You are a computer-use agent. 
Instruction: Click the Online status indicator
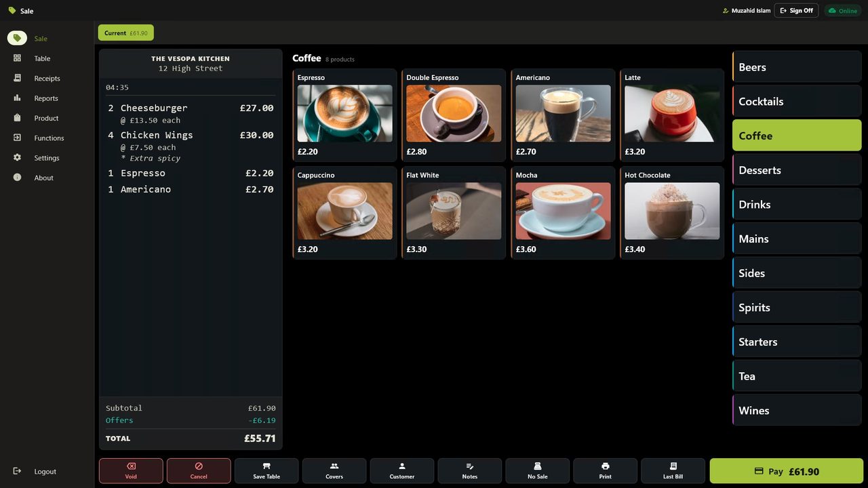coord(842,11)
